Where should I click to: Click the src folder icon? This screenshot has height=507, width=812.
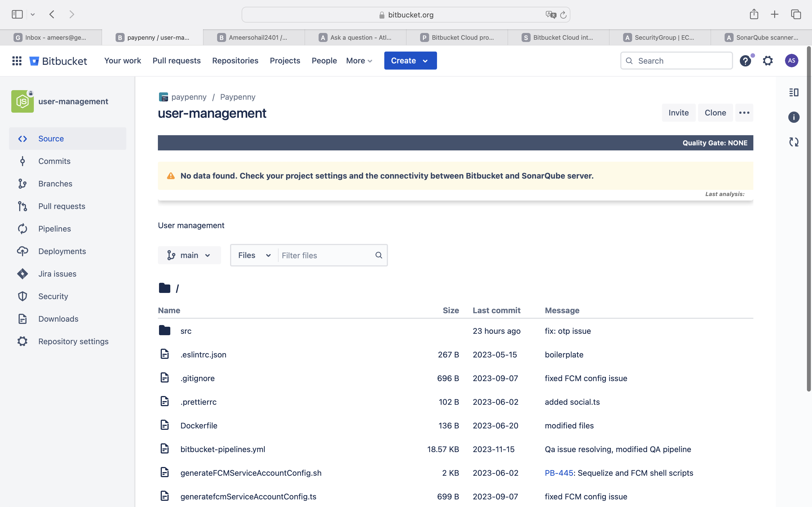pyautogui.click(x=164, y=330)
